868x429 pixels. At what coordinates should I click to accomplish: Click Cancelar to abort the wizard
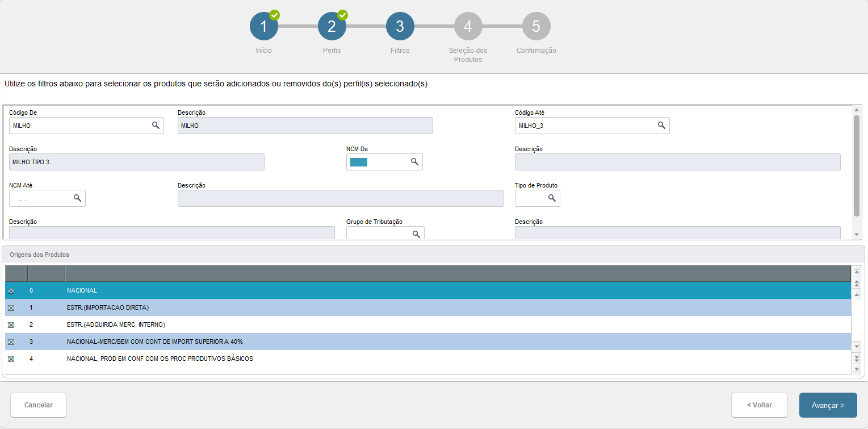39,405
